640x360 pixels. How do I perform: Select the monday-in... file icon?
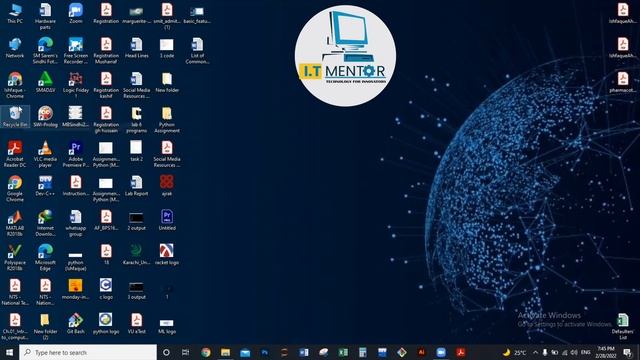pyautogui.click(x=76, y=289)
